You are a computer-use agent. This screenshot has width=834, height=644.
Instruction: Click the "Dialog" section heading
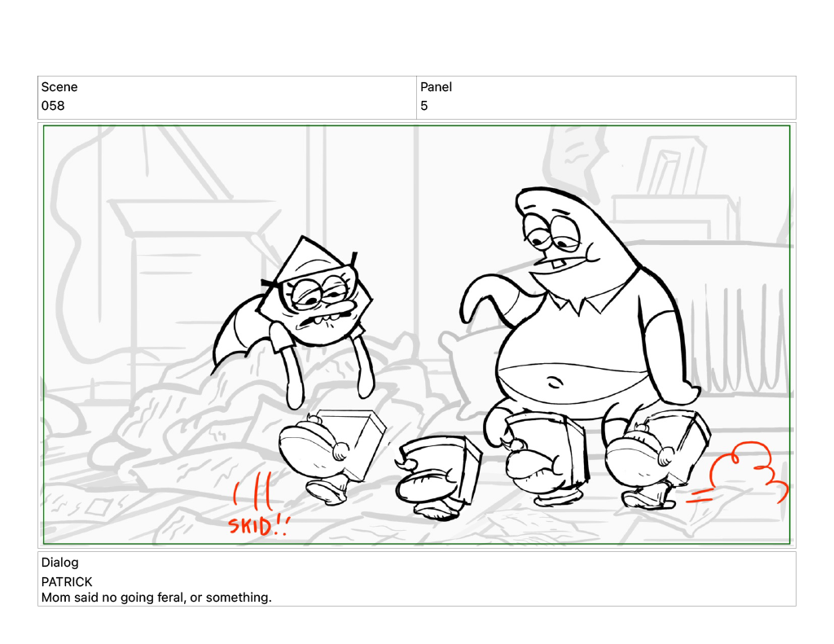(x=59, y=563)
